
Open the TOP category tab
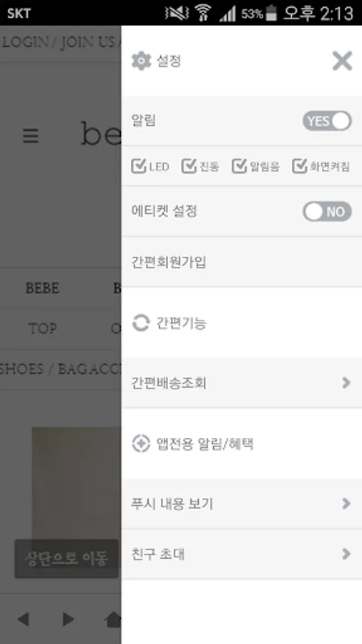point(42,328)
